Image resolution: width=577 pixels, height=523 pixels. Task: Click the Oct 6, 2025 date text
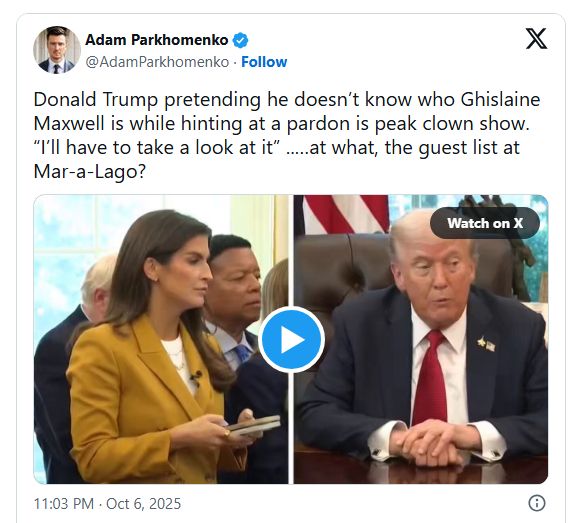[x=144, y=503]
